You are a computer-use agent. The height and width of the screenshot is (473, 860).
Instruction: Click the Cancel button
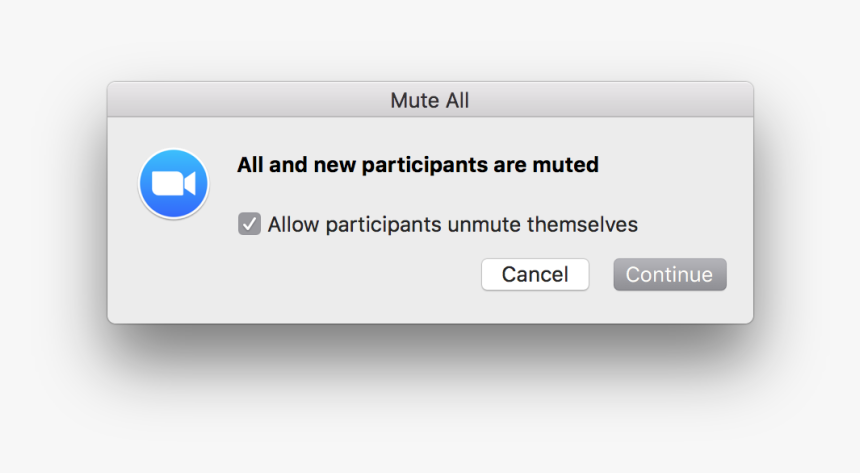(x=535, y=274)
